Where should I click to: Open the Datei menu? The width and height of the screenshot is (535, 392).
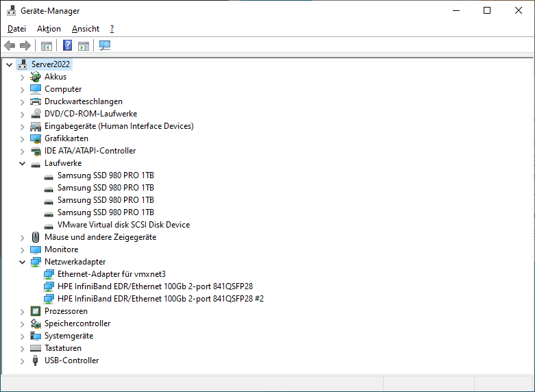16,29
